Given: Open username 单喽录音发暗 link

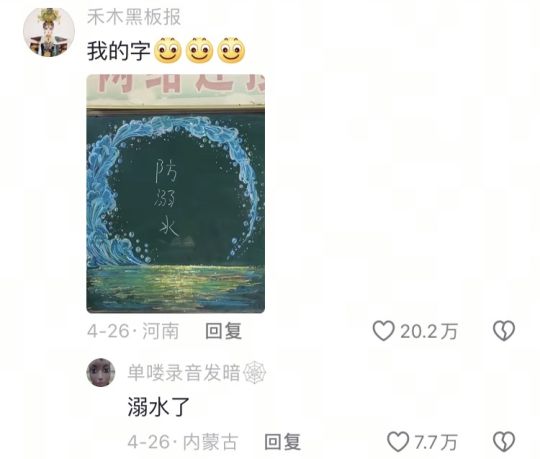Looking at the screenshot, I should pos(184,373).
